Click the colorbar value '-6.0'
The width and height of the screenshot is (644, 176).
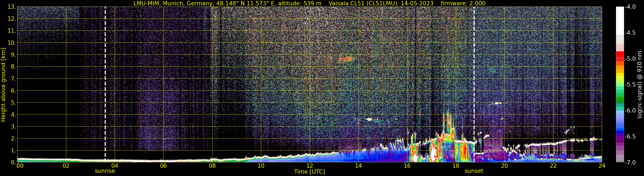tap(630, 111)
